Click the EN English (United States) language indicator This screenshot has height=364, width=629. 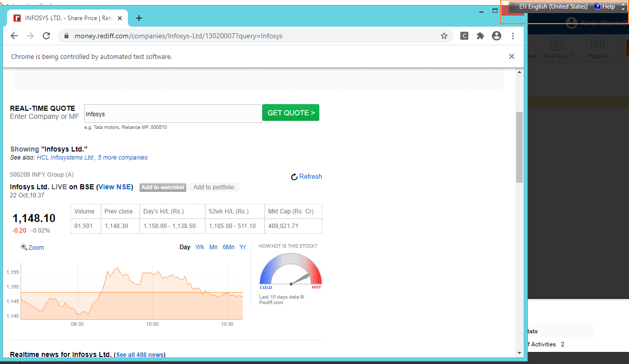553,7
